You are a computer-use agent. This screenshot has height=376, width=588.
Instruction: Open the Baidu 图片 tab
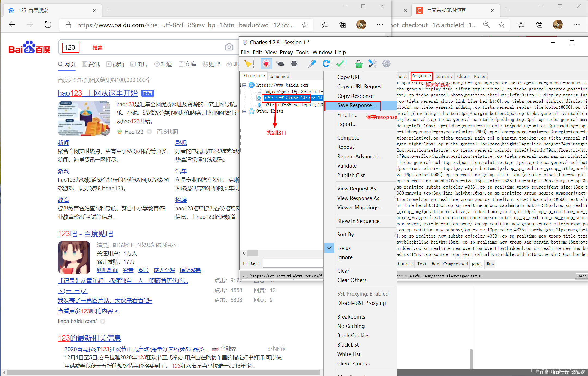tap(139, 64)
